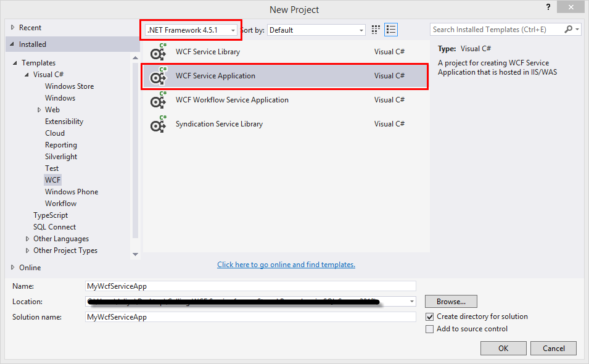Open the Location path dropdown arrow
The height and width of the screenshot is (364, 589).
(x=412, y=301)
